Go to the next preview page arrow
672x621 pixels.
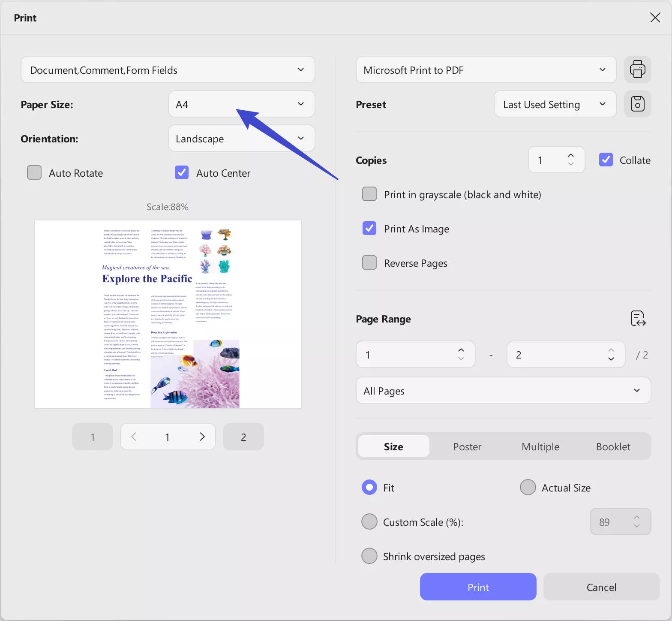click(202, 437)
